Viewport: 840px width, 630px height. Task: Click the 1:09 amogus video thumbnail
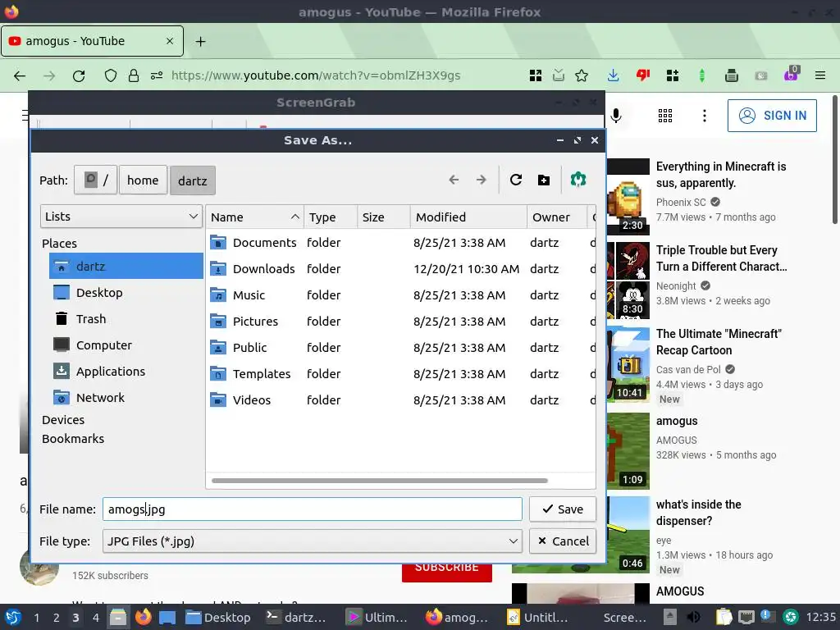click(628, 450)
